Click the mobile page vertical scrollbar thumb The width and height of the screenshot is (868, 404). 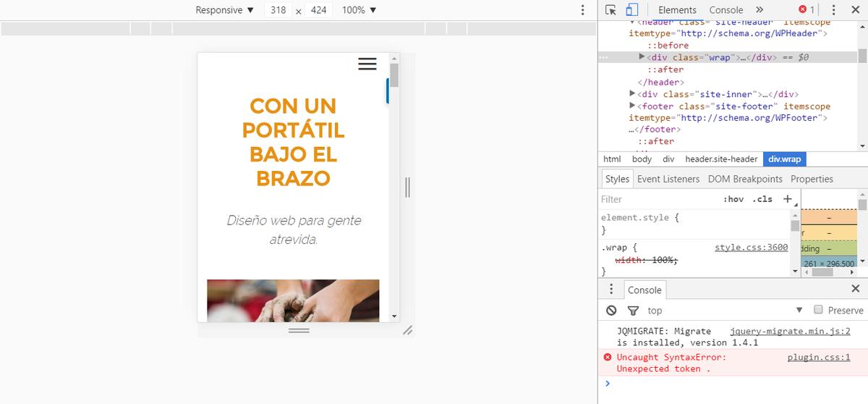click(394, 75)
